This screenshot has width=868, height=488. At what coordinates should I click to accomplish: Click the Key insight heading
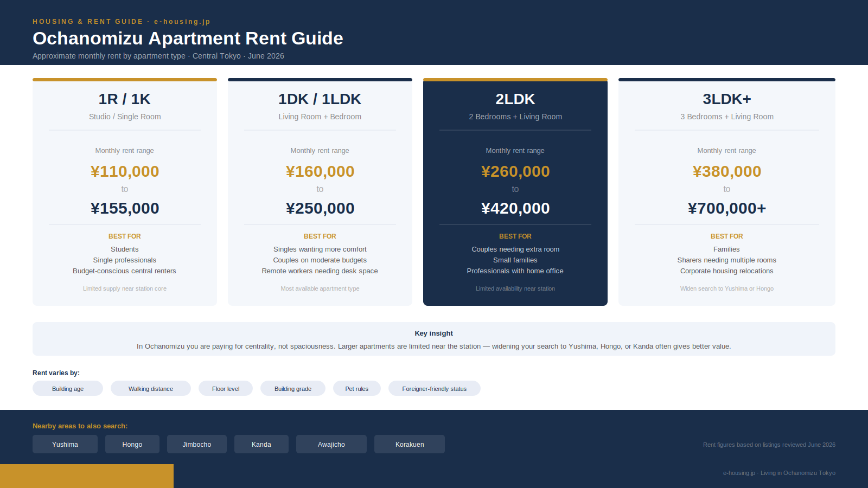coord(434,333)
